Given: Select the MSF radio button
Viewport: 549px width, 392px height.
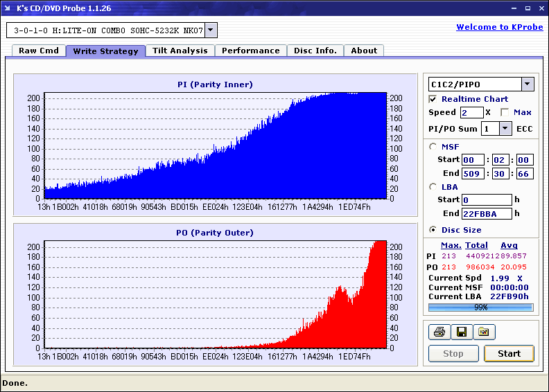Looking at the screenshot, I should [433, 147].
